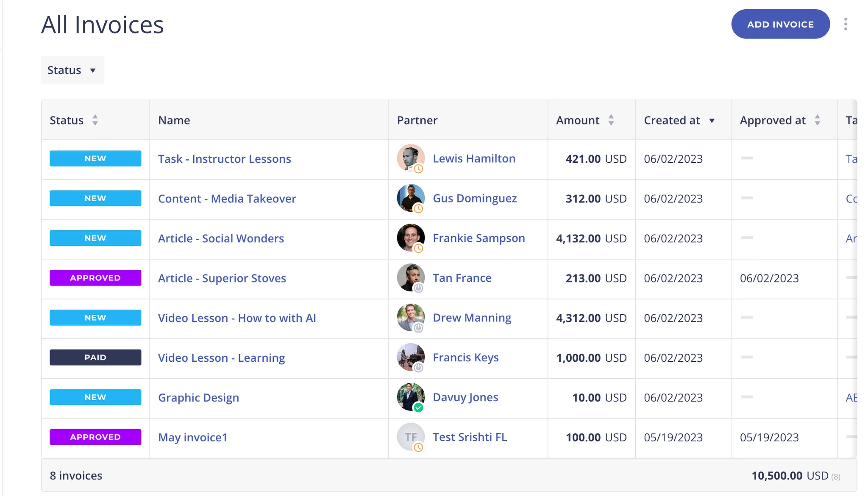This screenshot has width=868, height=496.
Task: Open Article - Superior Stoves invoice
Action: click(x=222, y=278)
